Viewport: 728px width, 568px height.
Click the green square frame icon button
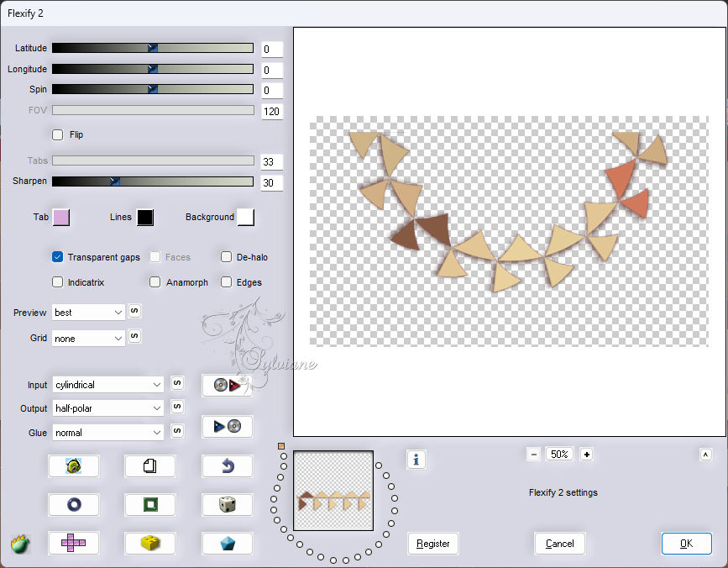[x=150, y=504]
